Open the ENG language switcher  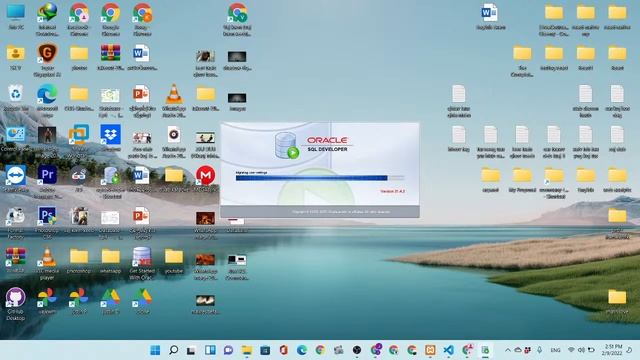point(555,350)
